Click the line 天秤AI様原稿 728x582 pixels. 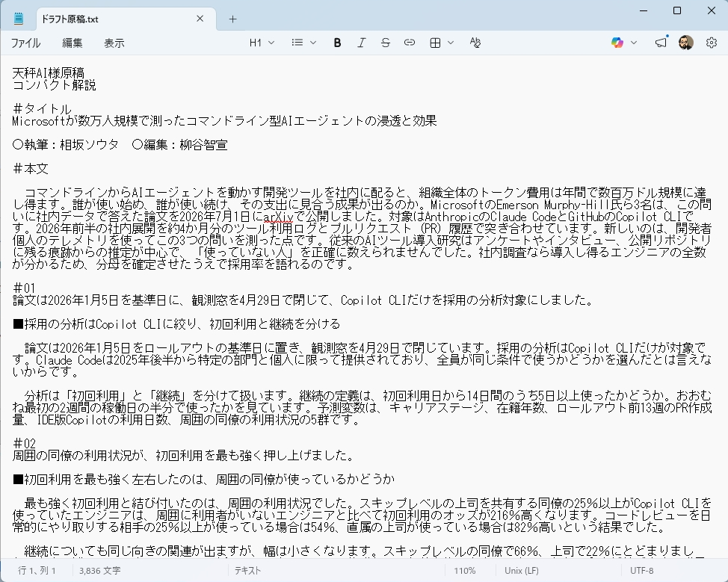tap(49, 73)
